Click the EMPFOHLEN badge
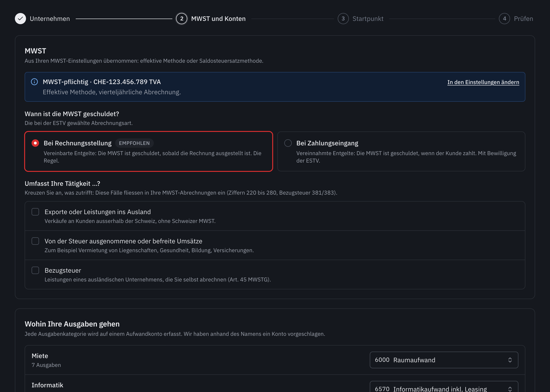Viewport: 550px width, 392px height. 134,143
